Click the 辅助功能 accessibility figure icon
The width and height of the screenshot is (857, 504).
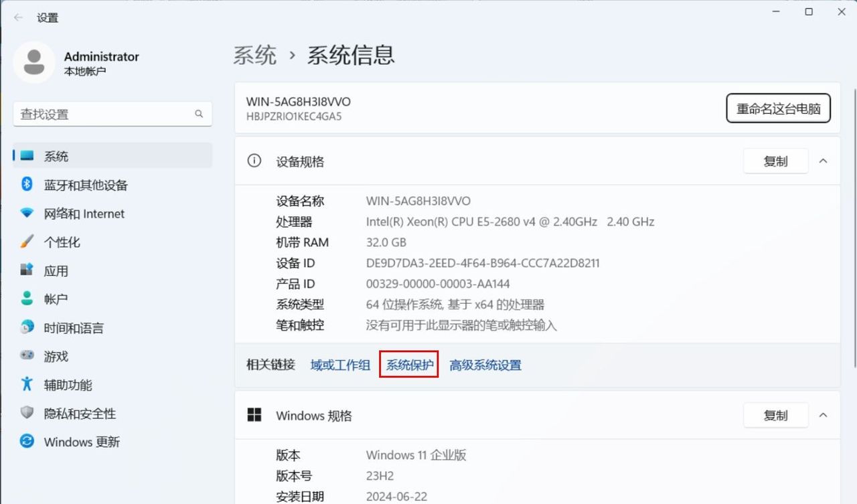[x=27, y=384]
